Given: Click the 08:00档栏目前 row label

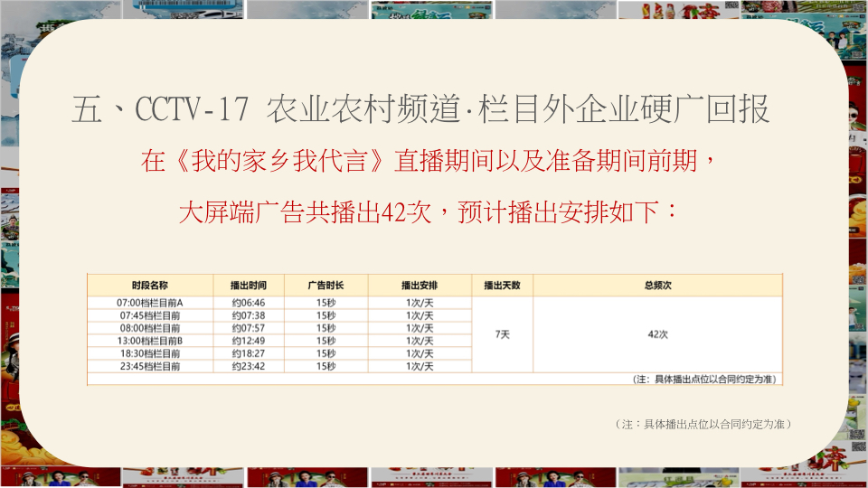Looking at the screenshot, I should (150, 328).
